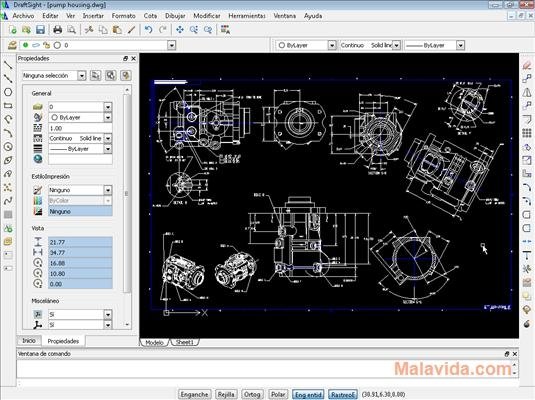This screenshot has height=400, width=535.
Task: Select the Point scatter tool
Action: pyautogui.click(x=8, y=187)
